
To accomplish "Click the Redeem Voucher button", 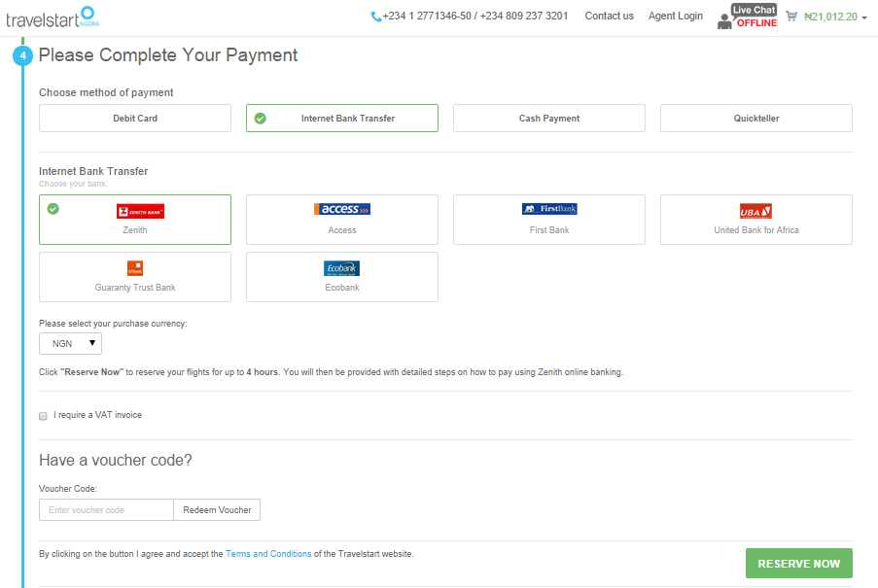I will click(x=217, y=509).
